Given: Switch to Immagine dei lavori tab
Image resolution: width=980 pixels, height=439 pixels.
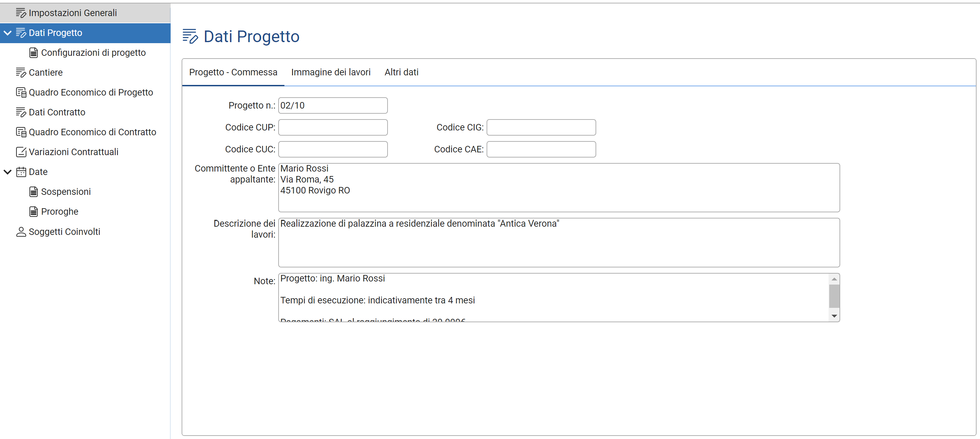Looking at the screenshot, I should click(331, 72).
